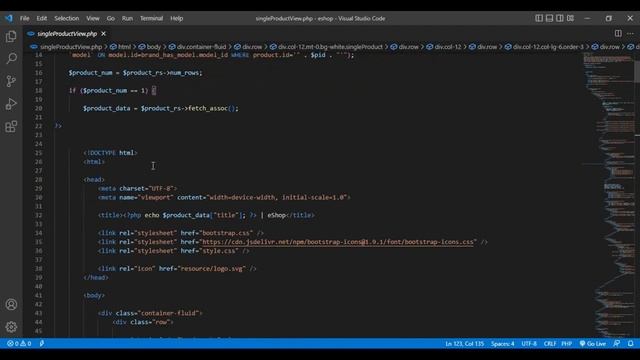Open the Manage gear icon
The height and width of the screenshot is (360, 640).
pos(11,327)
